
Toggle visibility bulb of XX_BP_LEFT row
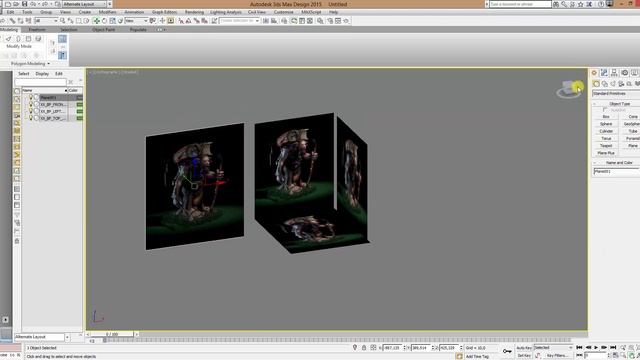(30, 111)
